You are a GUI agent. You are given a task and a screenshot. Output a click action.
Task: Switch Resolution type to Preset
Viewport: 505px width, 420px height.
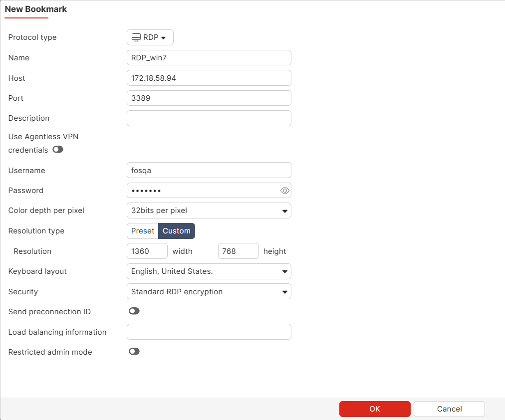(x=143, y=230)
